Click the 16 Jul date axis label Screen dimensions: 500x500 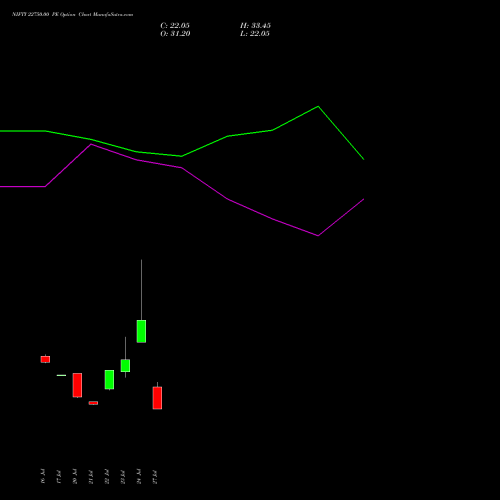(43, 476)
